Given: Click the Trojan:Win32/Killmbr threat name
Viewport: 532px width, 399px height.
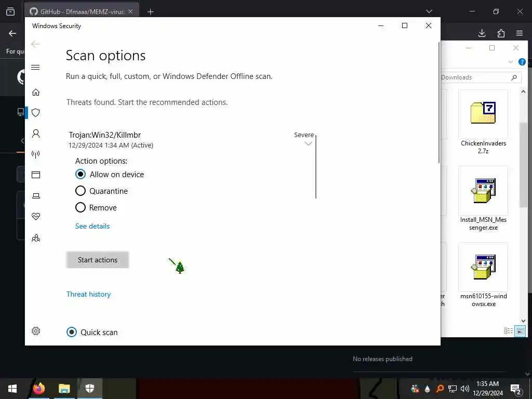Looking at the screenshot, I should click(x=105, y=135).
